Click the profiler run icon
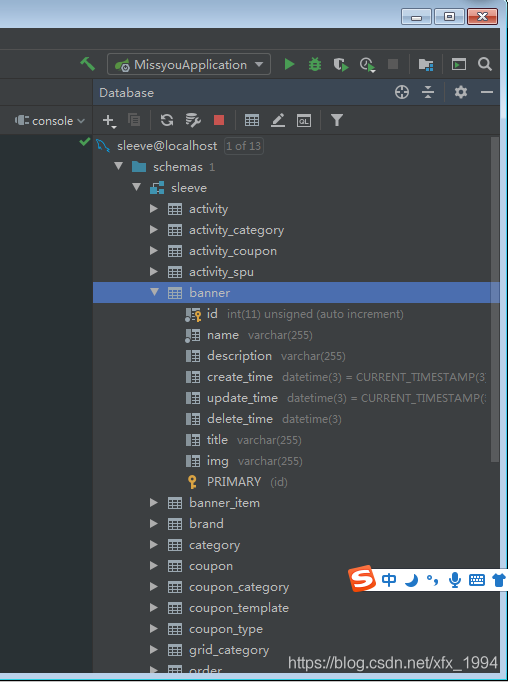 click(x=368, y=65)
